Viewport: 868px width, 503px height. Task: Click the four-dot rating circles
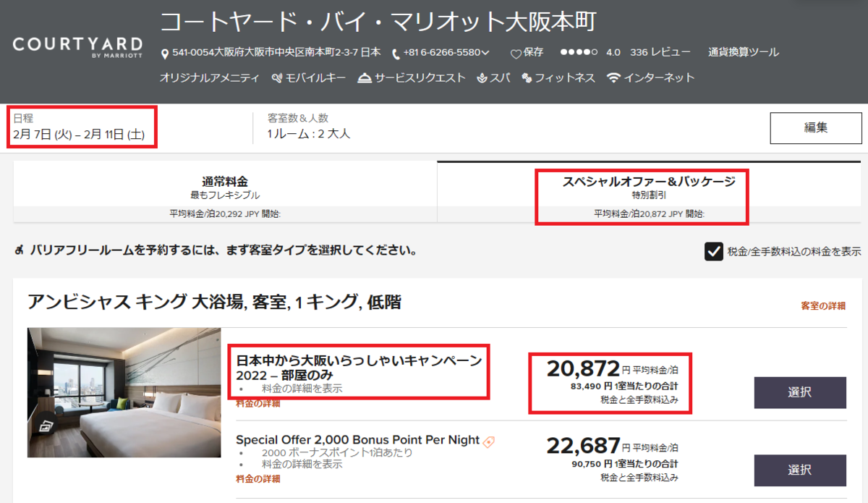point(579,53)
